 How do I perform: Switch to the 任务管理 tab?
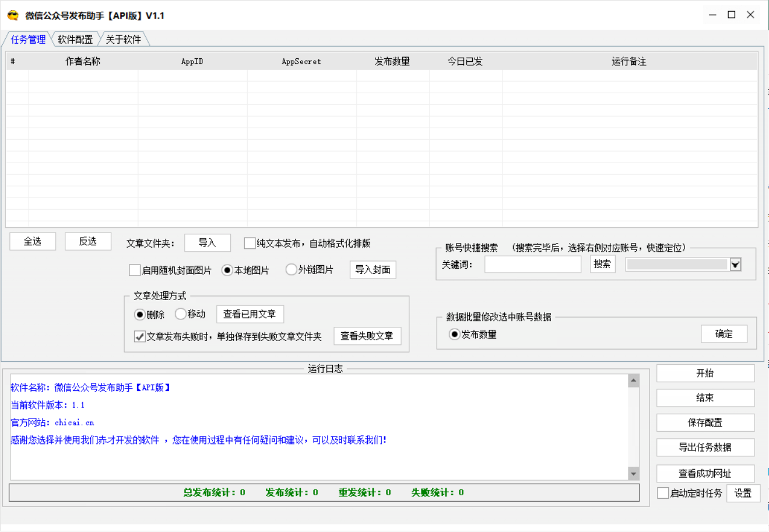pos(28,39)
